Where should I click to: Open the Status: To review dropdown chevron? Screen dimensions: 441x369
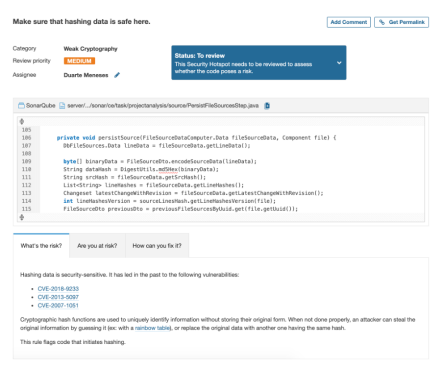click(339, 63)
